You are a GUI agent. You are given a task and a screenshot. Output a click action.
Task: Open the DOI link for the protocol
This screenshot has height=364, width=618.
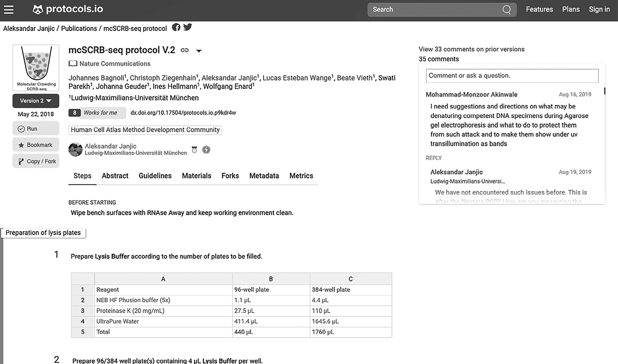(x=183, y=113)
